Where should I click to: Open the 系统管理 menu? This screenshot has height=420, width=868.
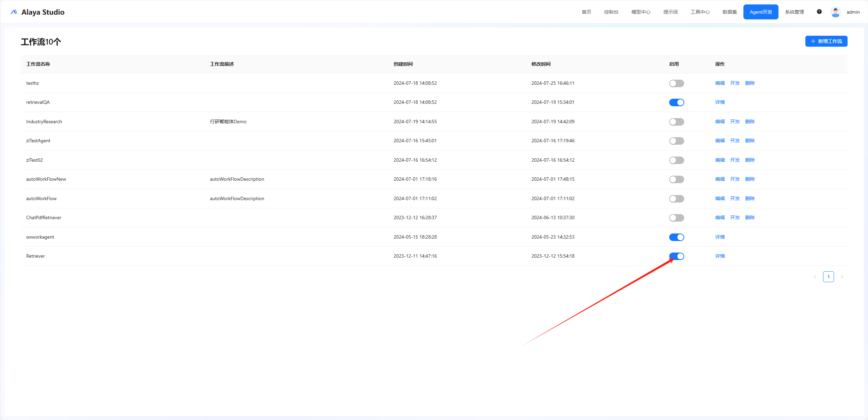click(794, 12)
